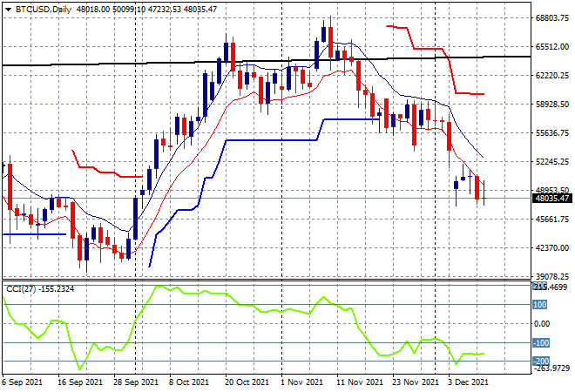Click the BTCUSD,Daily chart title text

click(x=44, y=8)
